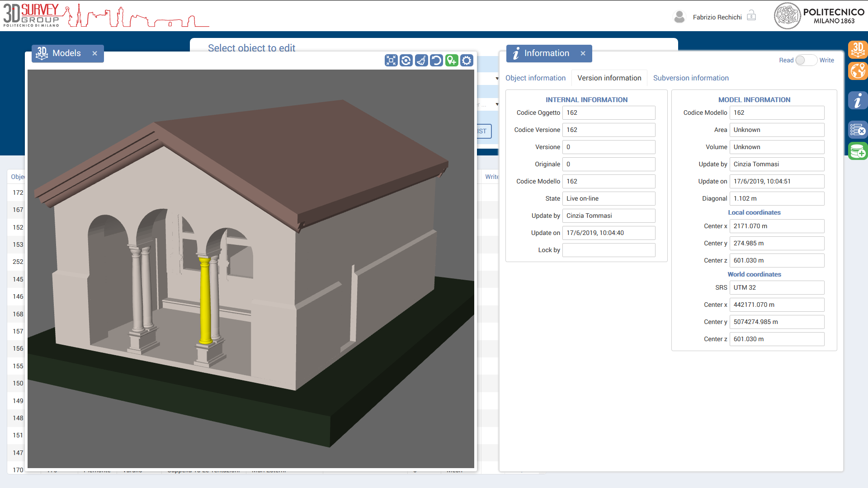This screenshot has width=868, height=488.
Task: Switch to Object information tab
Action: click(x=535, y=78)
